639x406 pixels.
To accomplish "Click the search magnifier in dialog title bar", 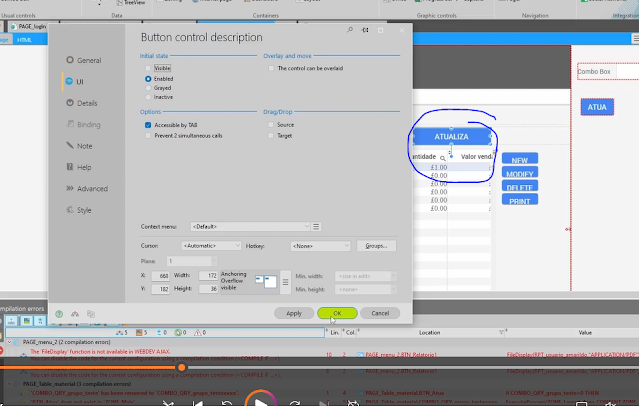I will point(350,30).
